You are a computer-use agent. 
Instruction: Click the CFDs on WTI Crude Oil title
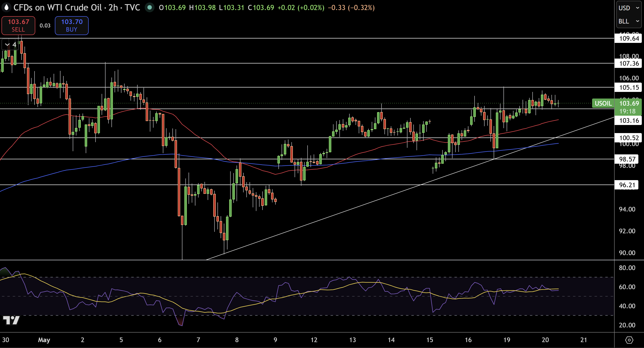pyautogui.click(x=58, y=8)
